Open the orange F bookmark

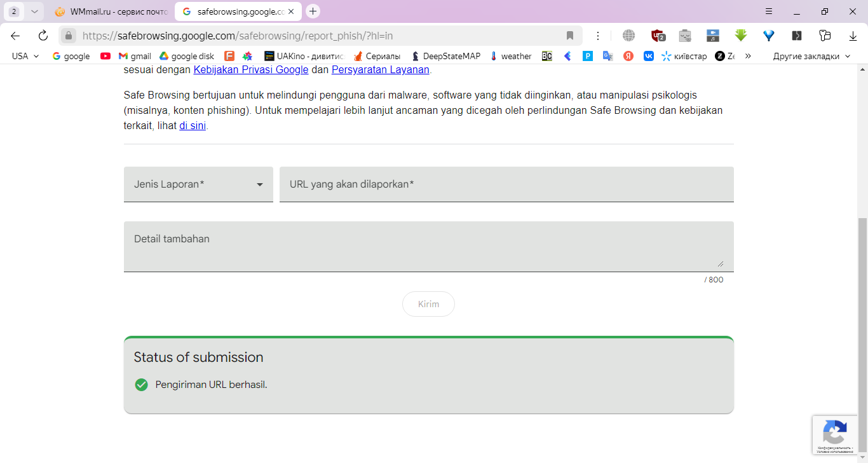pos(229,56)
